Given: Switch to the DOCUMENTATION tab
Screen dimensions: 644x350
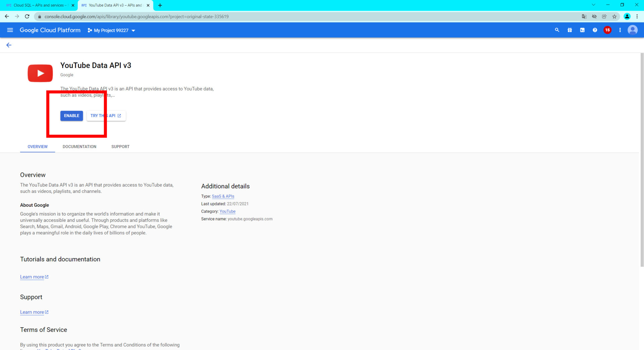Looking at the screenshot, I should point(79,147).
